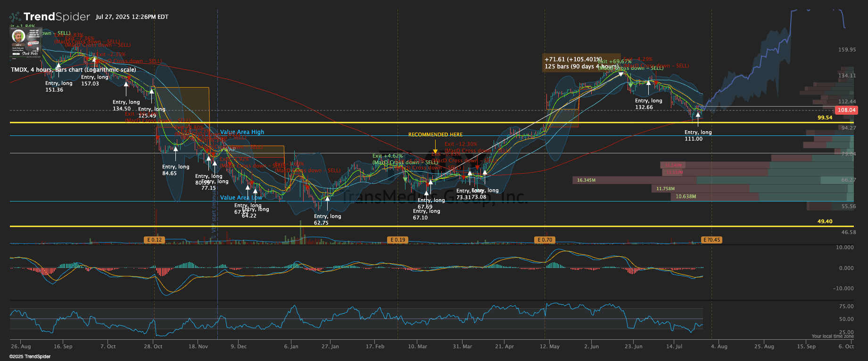
Task: Click the Entry, long 157.03 signal label
Action: pyautogui.click(x=95, y=80)
